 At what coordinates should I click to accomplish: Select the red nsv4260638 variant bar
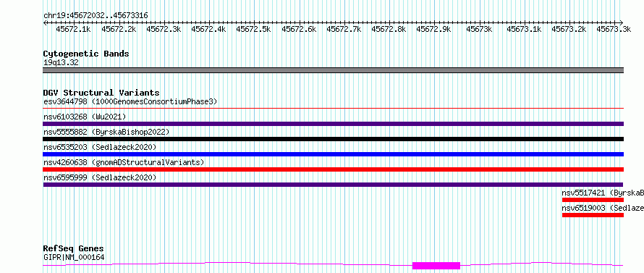333,169
